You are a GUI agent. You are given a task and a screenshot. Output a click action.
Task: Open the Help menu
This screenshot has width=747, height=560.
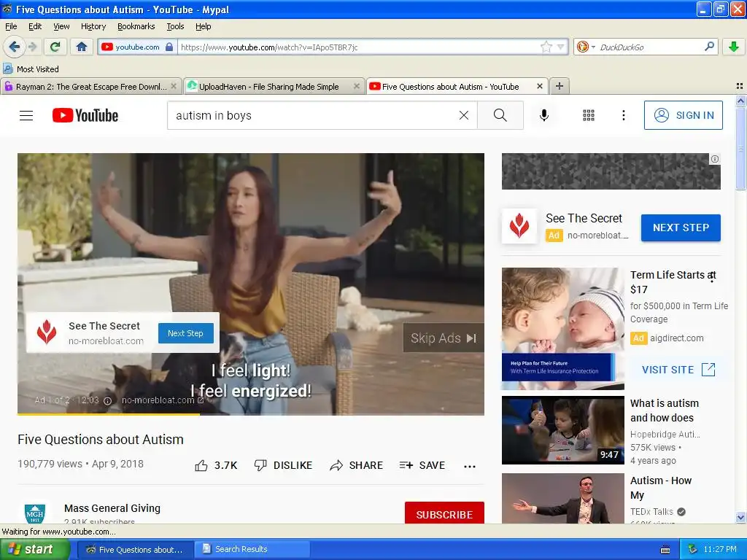pyautogui.click(x=204, y=26)
